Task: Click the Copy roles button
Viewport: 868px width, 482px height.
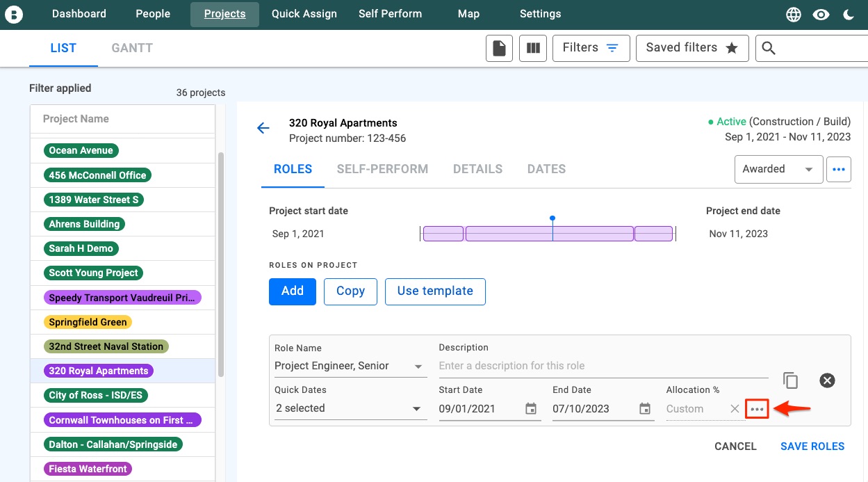Action: pos(350,291)
